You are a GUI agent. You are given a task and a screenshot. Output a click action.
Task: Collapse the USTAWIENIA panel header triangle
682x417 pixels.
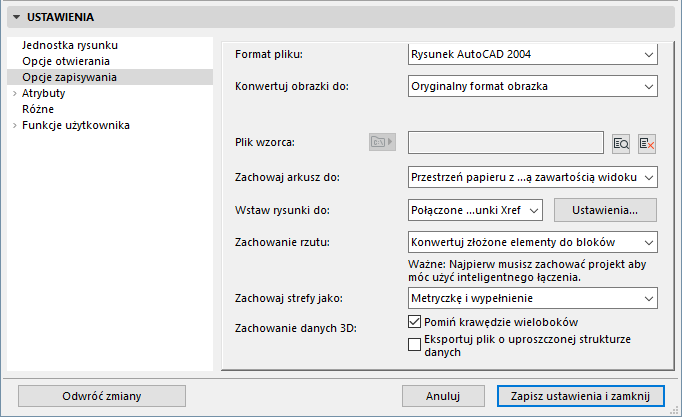pos(17,17)
